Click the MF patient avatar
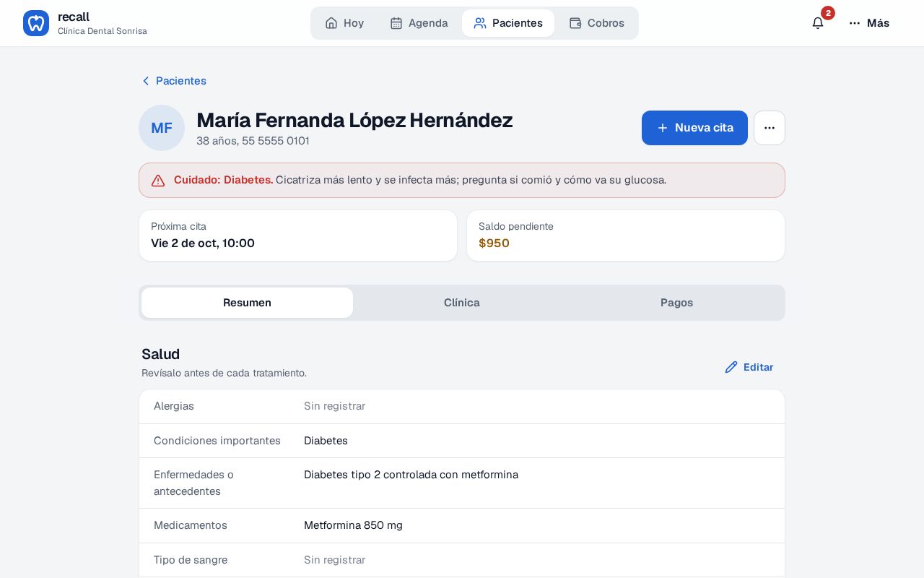 pos(162,128)
